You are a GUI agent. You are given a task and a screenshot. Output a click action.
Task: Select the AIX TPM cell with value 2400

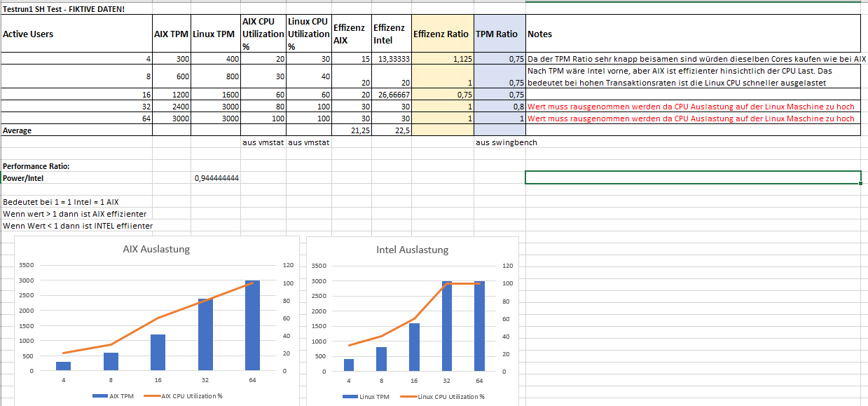pos(171,107)
